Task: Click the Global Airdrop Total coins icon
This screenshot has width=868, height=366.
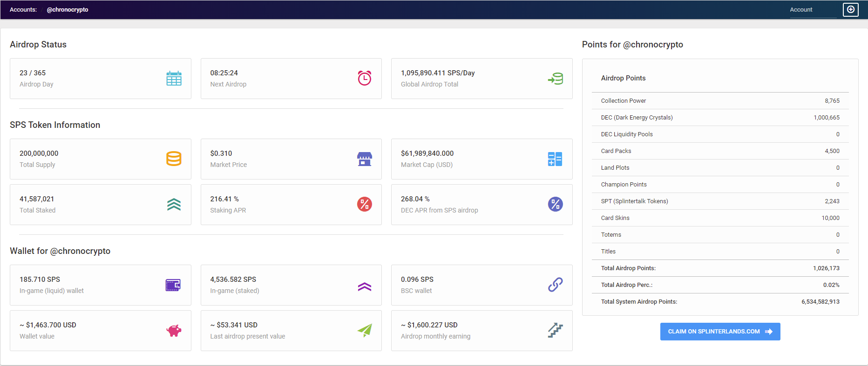Action: [x=556, y=79]
